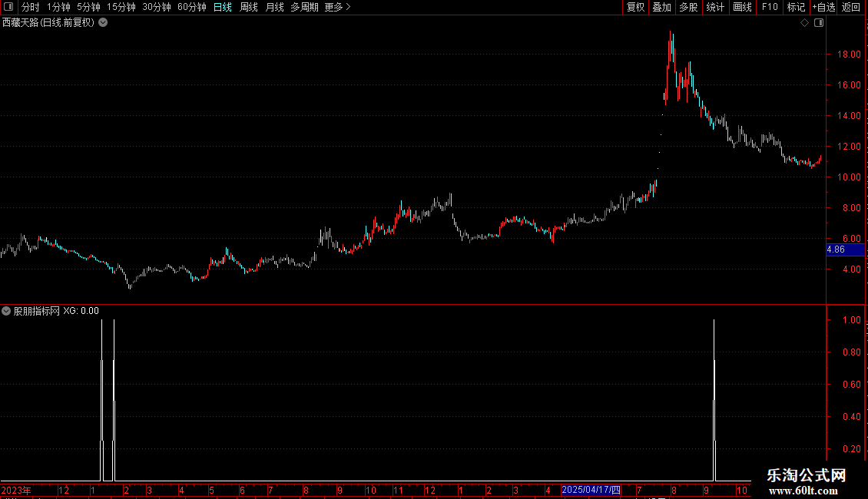The width and height of the screenshot is (868, 499).
Task: Click the 统计 statistics button
Action: tap(715, 7)
